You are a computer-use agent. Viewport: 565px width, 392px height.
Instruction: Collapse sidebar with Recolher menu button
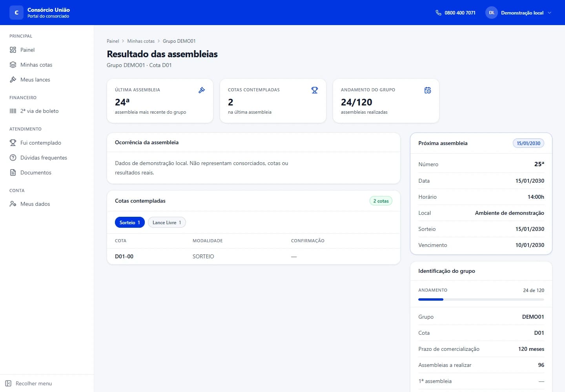click(x=47, y=383)
